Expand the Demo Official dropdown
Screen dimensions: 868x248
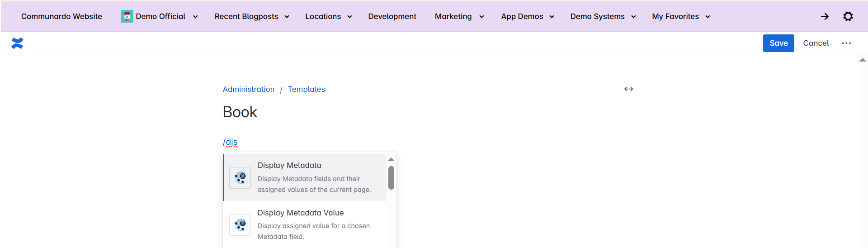(x=195, y=17)
